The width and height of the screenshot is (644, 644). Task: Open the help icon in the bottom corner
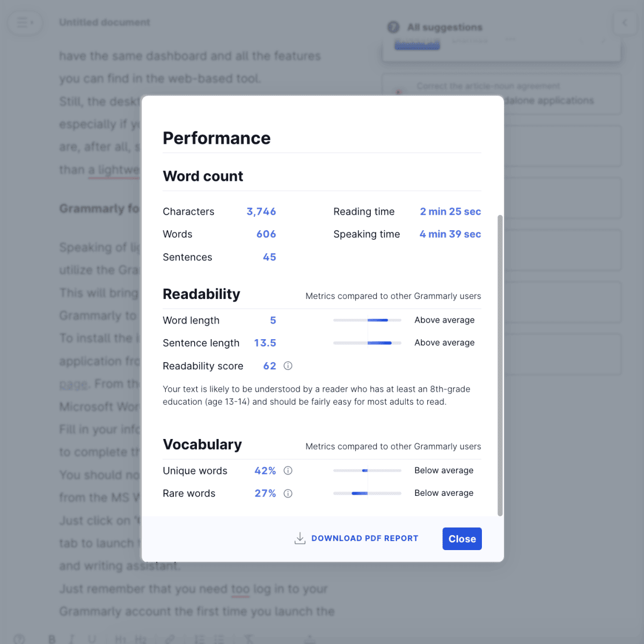coord(20,638)
